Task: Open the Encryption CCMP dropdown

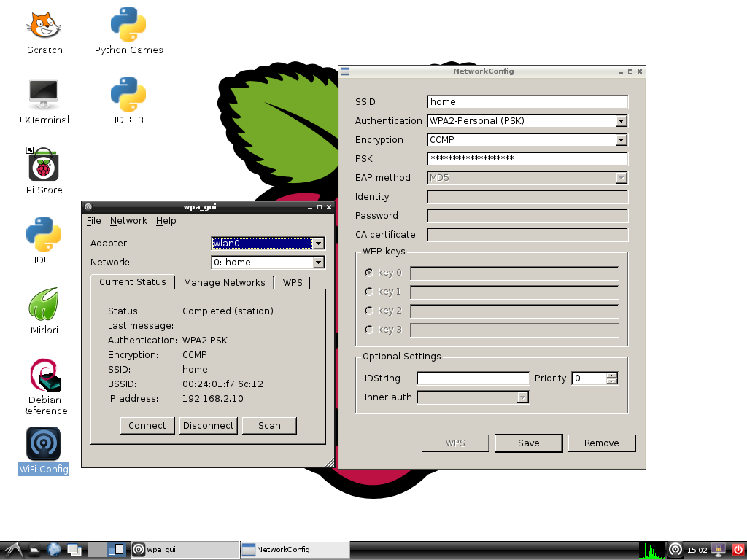Action: coord(621,140)
